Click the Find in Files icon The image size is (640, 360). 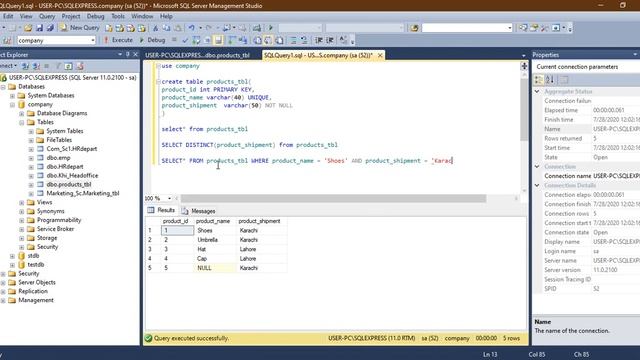pyautogui.click(x=415, y=28)
